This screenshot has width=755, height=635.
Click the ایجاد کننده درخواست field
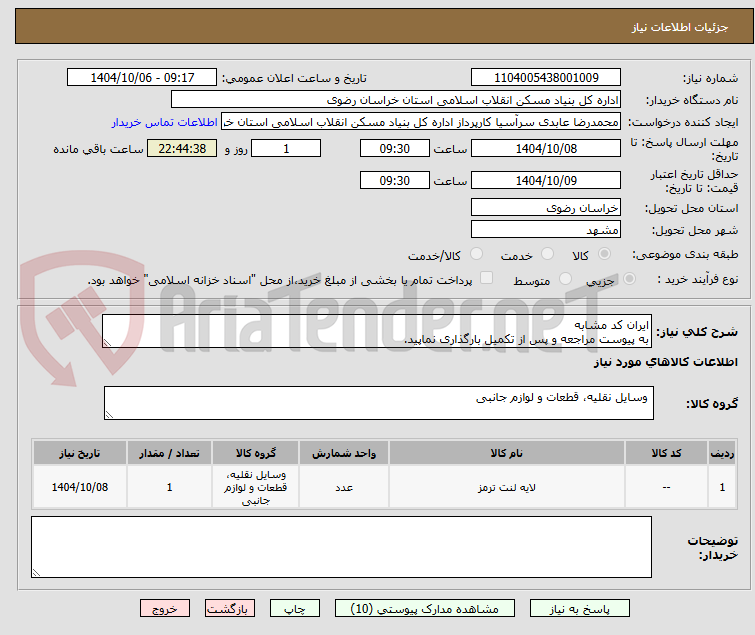[421, 122]
